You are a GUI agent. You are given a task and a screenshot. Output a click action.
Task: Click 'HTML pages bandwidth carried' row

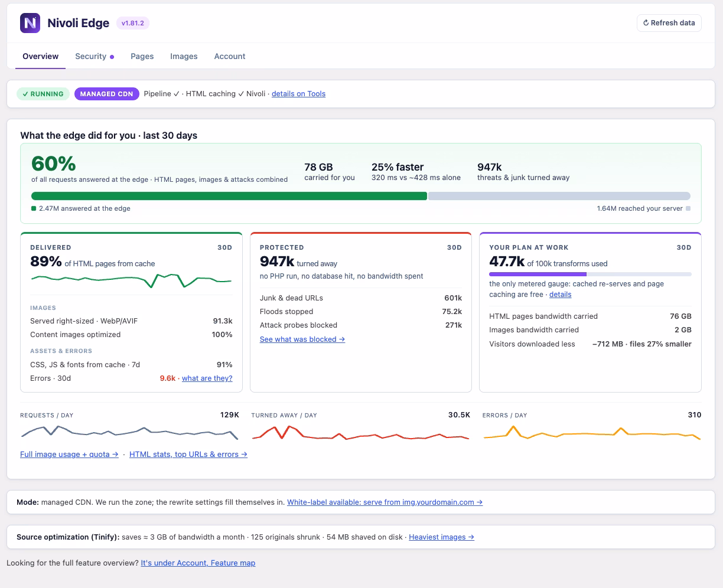coord(590,316)
